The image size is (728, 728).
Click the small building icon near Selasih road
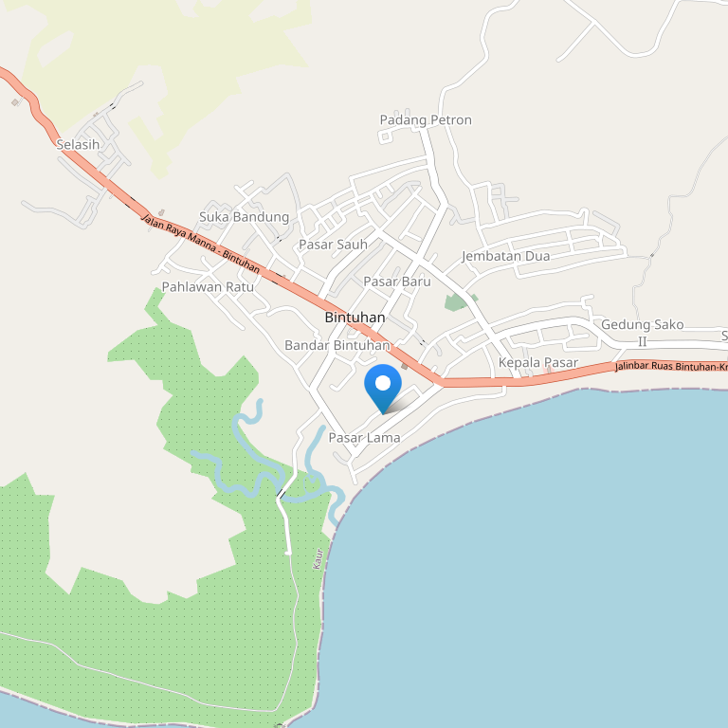[x=15, y=102]
